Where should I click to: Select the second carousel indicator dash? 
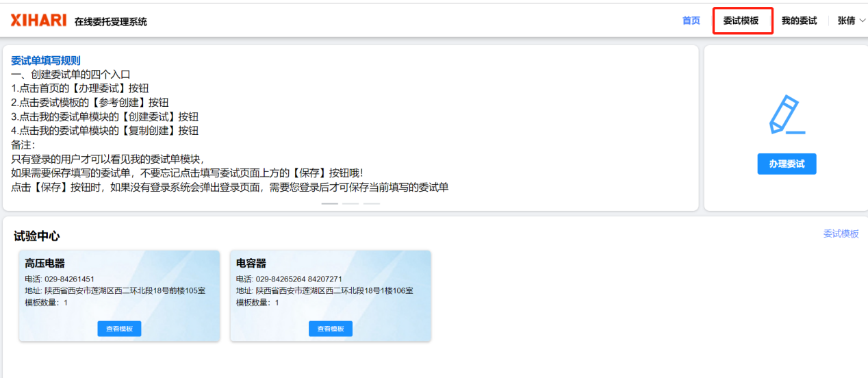[350, 203]
